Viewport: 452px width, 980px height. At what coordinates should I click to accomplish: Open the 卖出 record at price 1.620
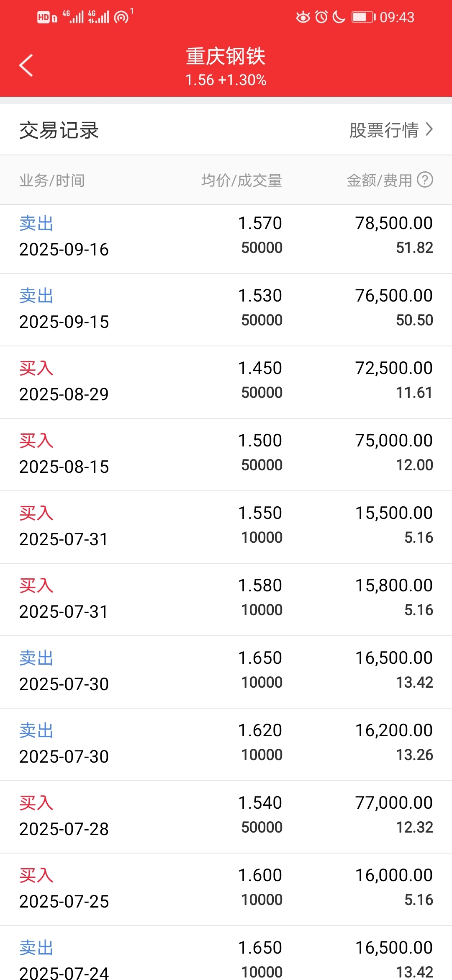point(226,745)
